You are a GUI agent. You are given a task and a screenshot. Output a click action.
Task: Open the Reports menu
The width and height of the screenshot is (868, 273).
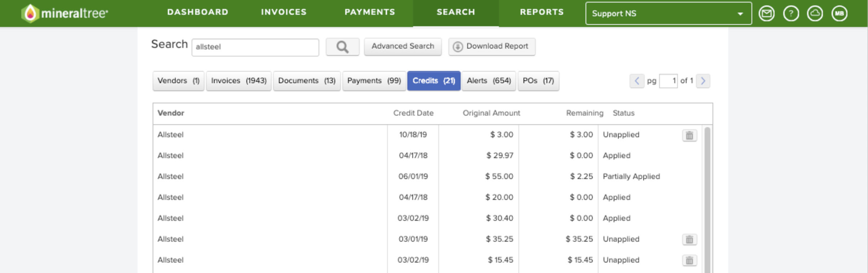(542, 12)
